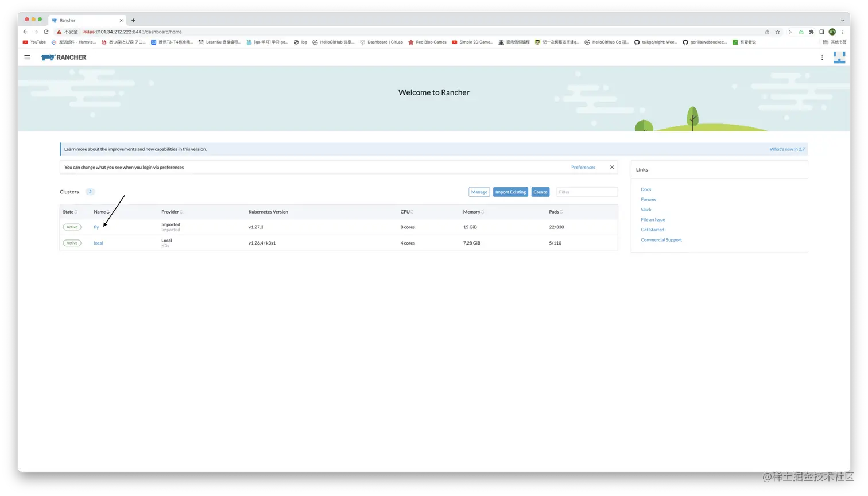Open the LearnKu bookmark
The height and width of the screenshot is (496, 868).
[x=219, y=42]
